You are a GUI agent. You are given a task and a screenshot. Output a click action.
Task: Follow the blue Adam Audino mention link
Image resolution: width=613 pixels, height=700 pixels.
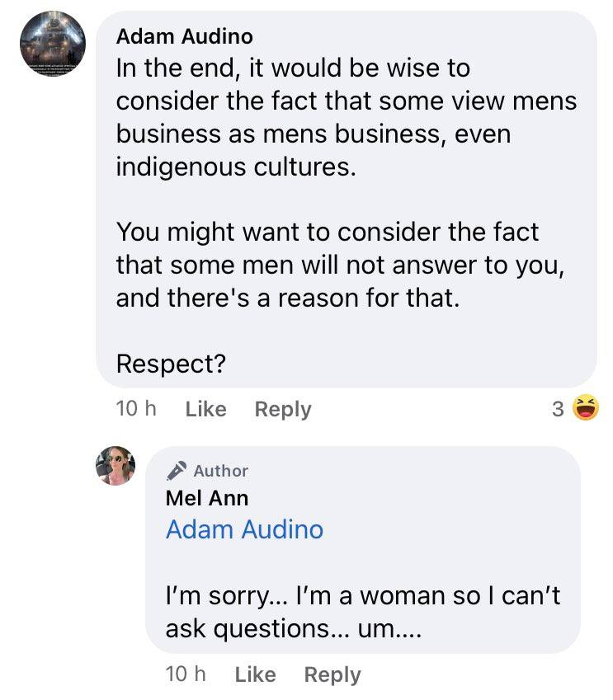[x=244, y=529]
